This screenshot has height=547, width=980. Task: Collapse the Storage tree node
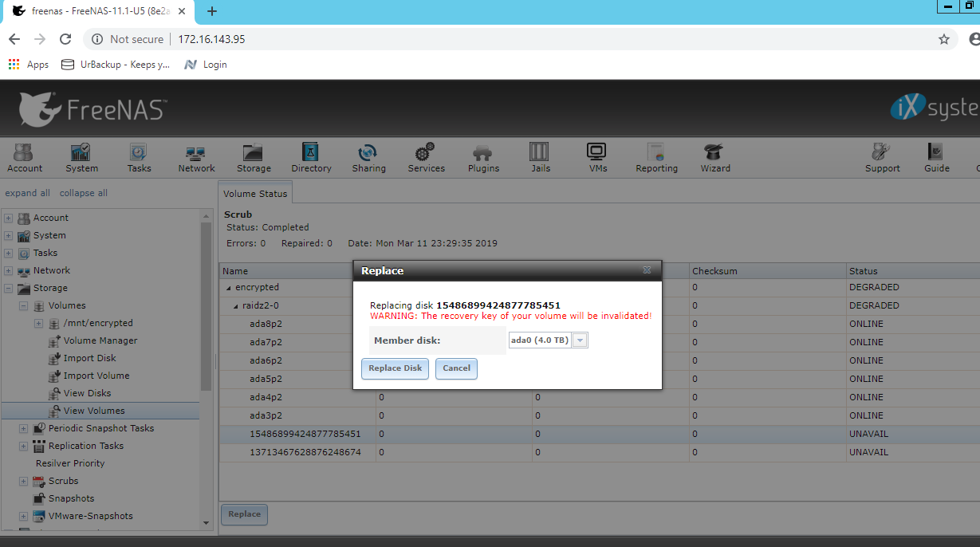[x=8, y=288]
